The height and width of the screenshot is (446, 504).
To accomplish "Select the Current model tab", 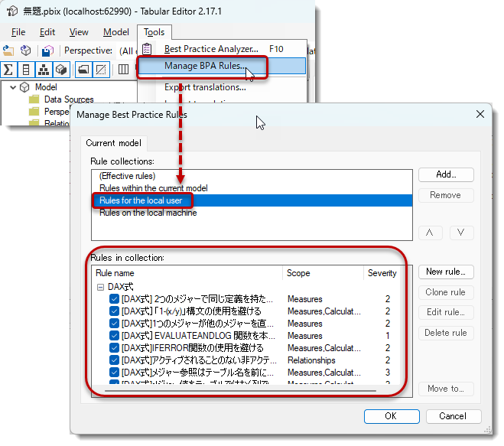I will (113, 143).
